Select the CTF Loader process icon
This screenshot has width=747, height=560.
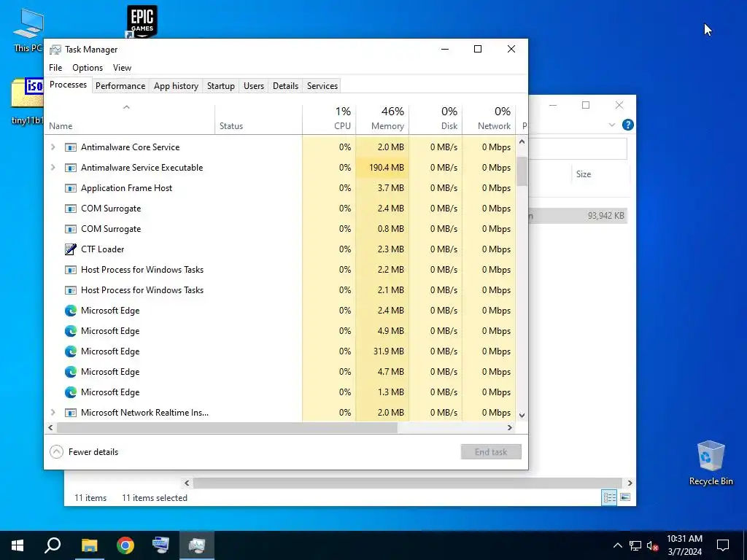[x=71, y=249]
